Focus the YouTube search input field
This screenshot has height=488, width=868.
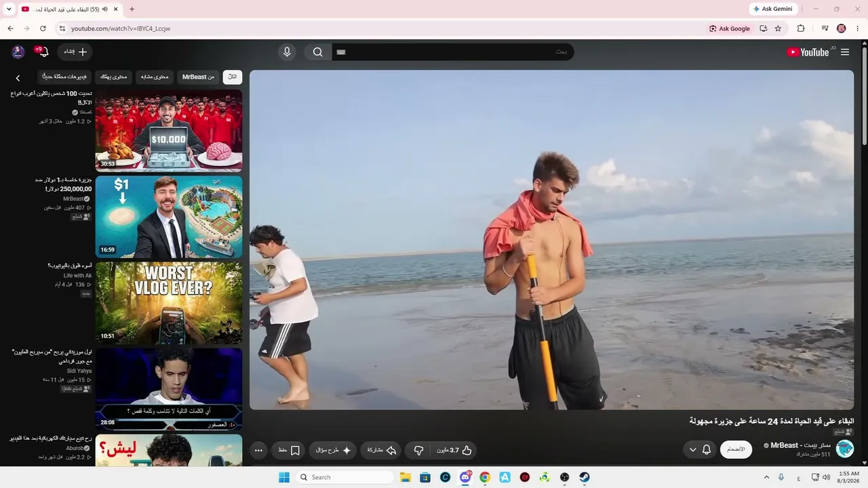point(453,52)
